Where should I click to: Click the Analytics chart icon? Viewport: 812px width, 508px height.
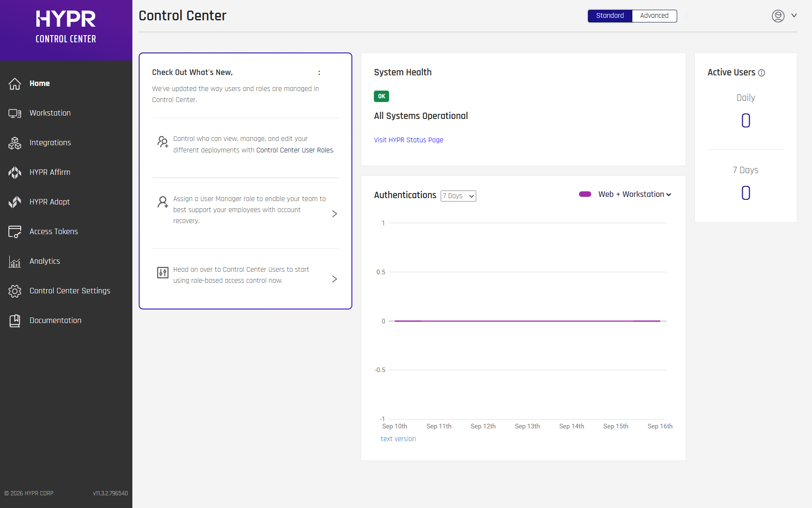[x=15, y=261]
